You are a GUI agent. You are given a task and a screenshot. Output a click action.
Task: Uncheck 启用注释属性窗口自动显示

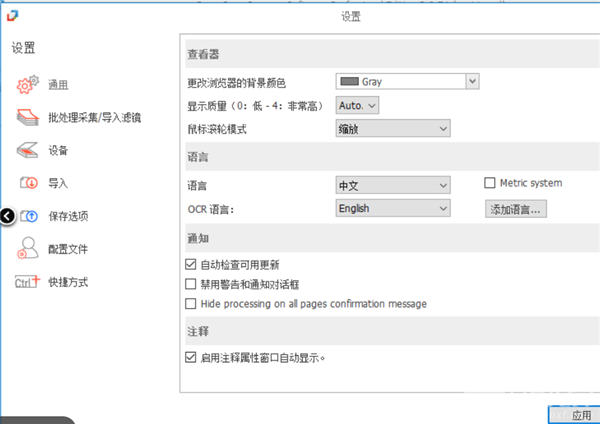coord(191,357)
